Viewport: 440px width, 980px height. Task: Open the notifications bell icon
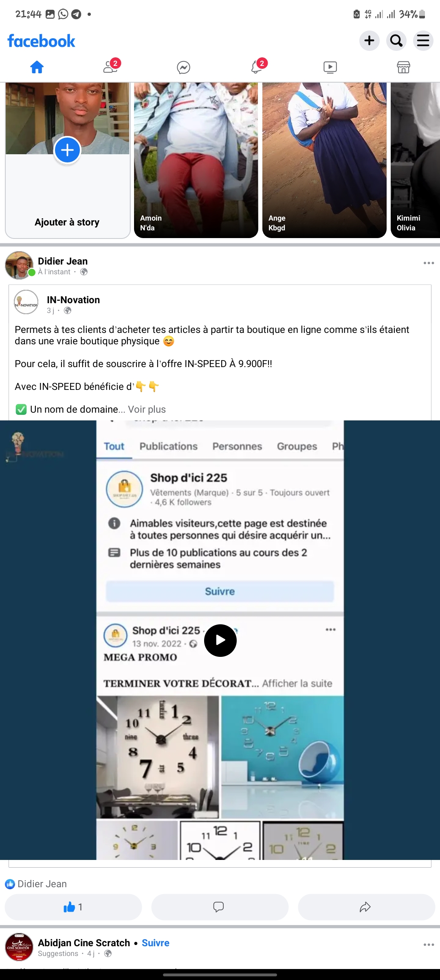pyautogui.click(x=257, y=66)
